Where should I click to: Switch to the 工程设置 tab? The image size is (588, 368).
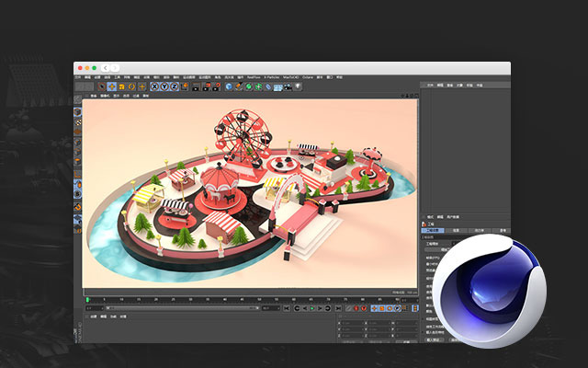[432, 230]
